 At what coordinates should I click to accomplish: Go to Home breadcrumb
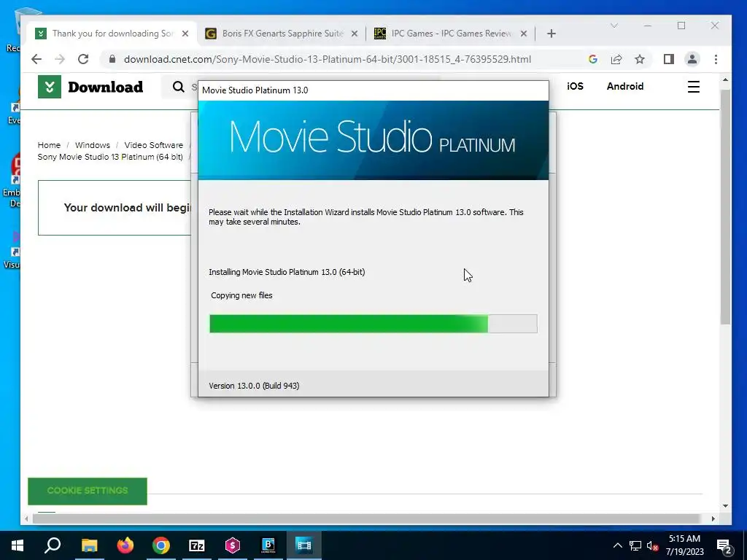pyautogui.click(x=49, y=145)
